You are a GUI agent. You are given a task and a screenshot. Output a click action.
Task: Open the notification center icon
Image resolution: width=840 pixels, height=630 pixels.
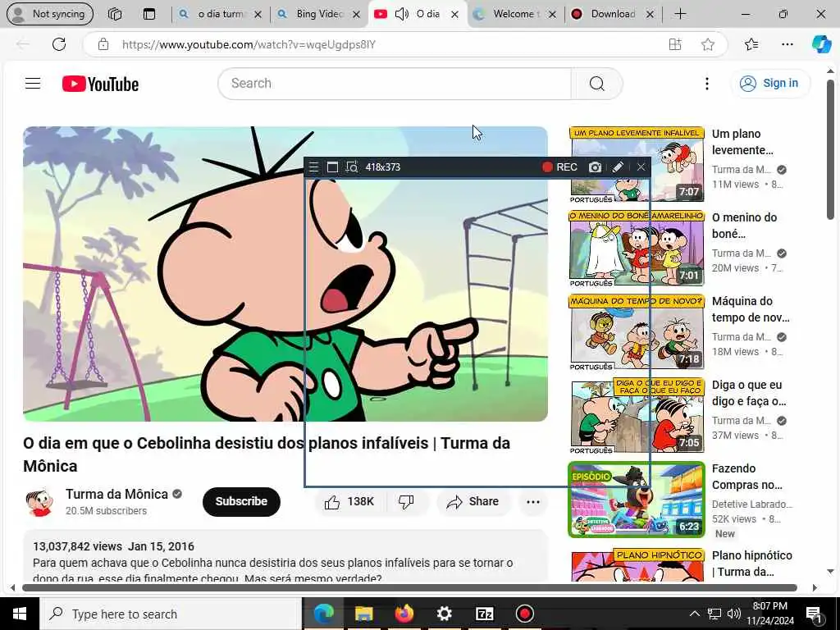[x=813, y=614]
